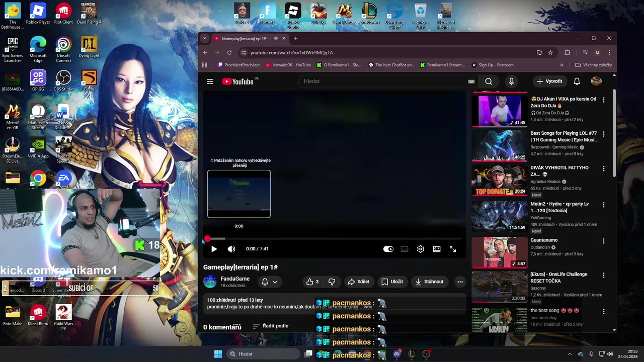644x362 pixels.
Task: Start voice search with microphone
Action: point(511,81)
